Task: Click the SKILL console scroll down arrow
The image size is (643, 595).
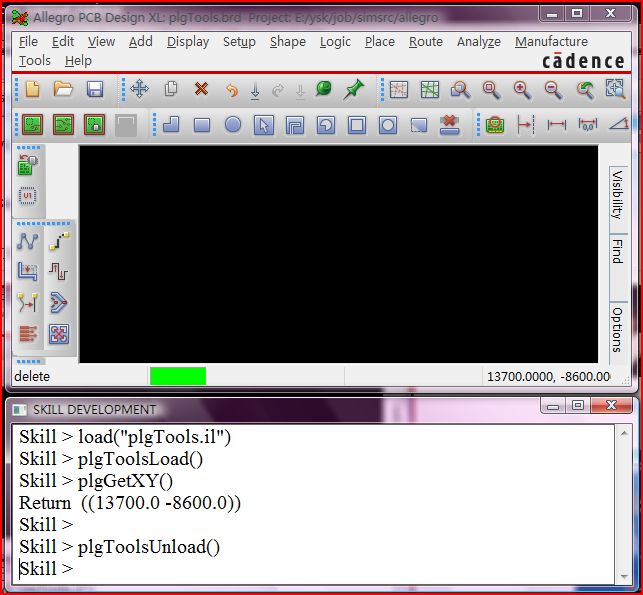Action: click(624, 577)
